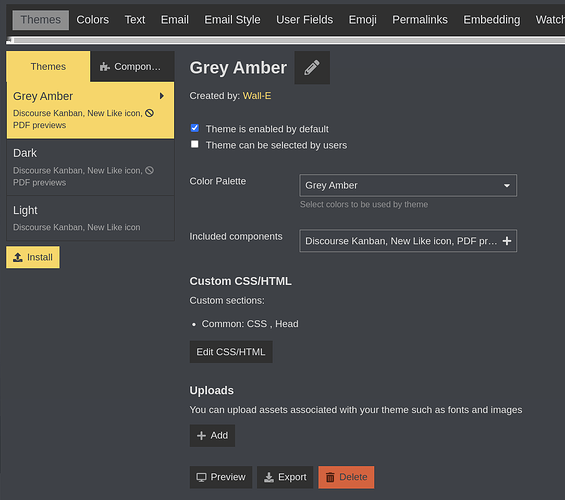Switch to the Text tab
The image size is (565, 500).
tap(135, 20)
